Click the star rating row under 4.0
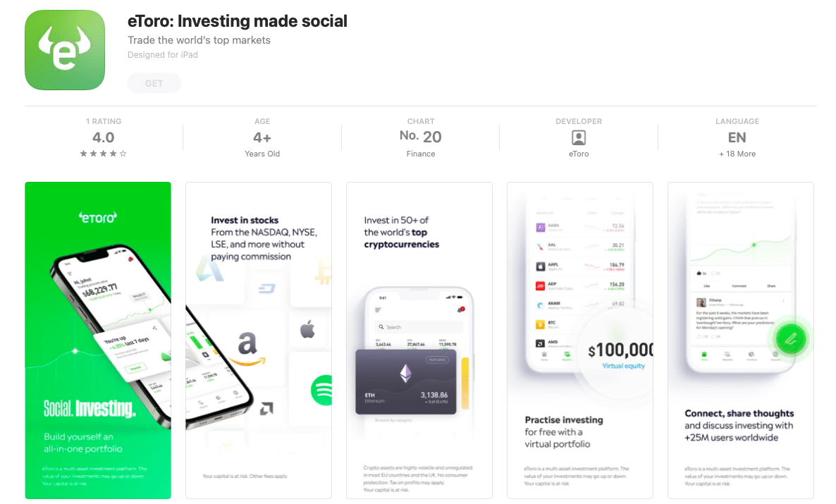The width and height of the screenshot is (836, 504). 104,154
